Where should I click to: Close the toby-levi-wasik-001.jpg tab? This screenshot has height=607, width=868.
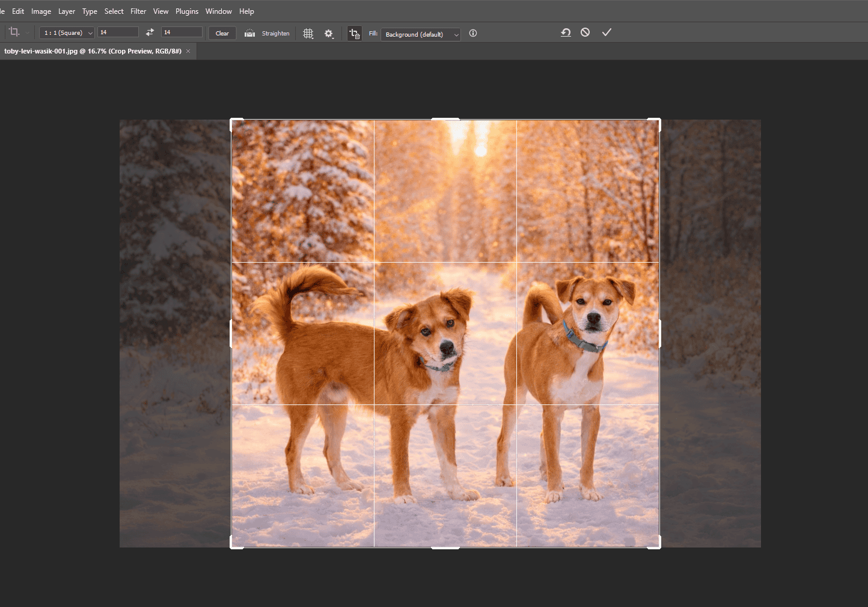click(188, 51)
